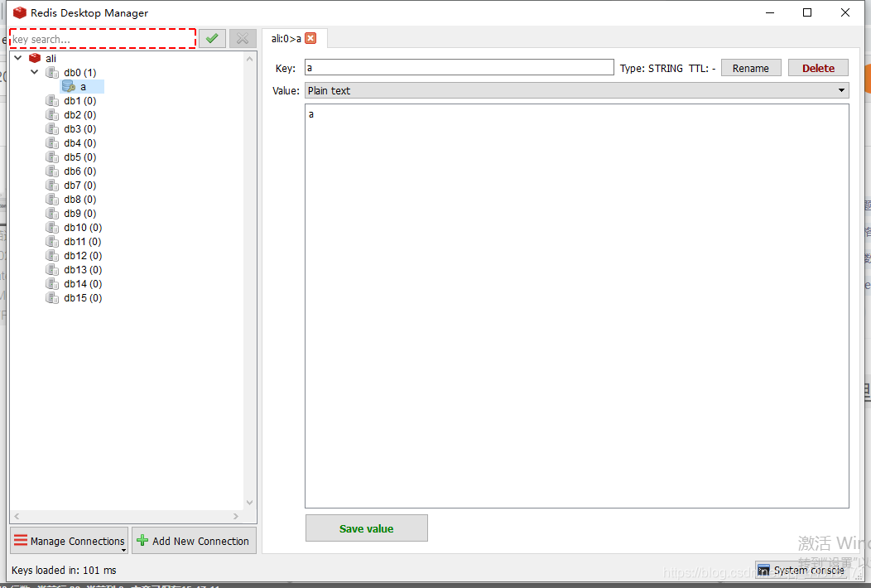Click the TTL: - label
This screenshot has height=588, width=871.
tap(702, 69)
